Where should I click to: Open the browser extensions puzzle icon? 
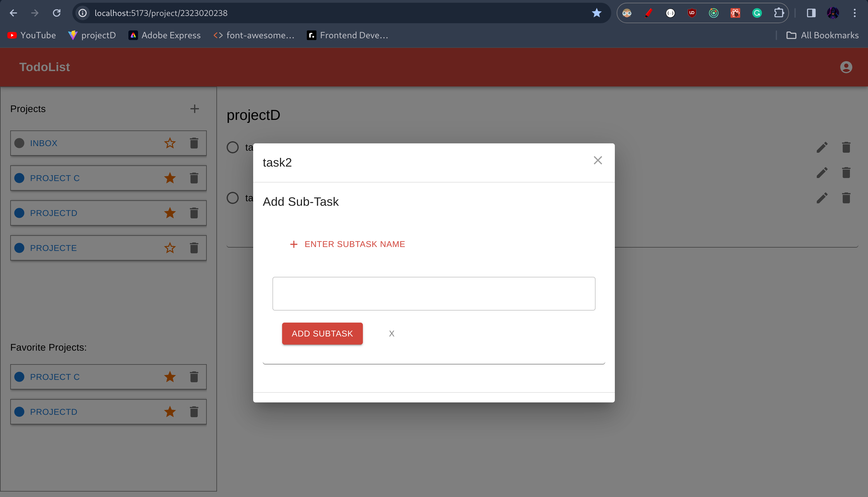pos(778,13)
